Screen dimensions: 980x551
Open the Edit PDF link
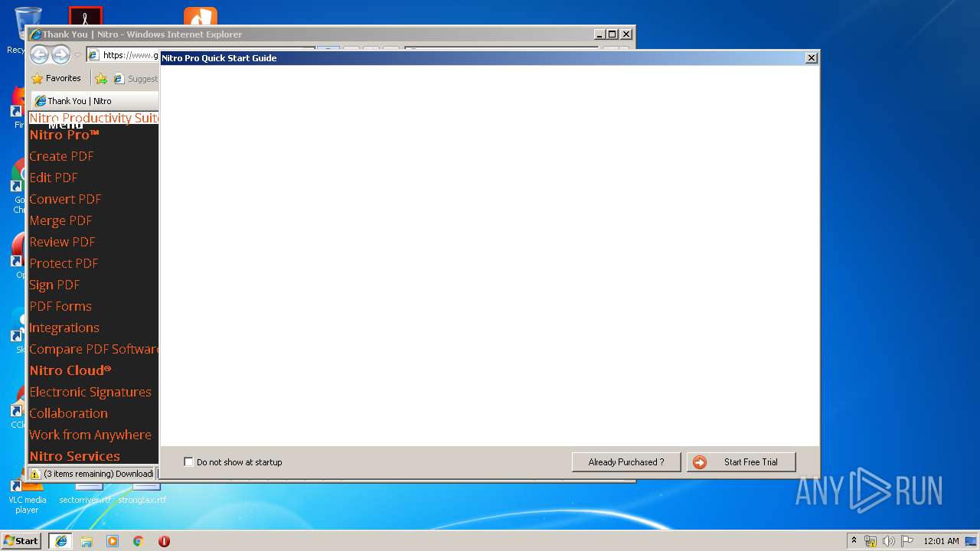(x=54, y=178)
